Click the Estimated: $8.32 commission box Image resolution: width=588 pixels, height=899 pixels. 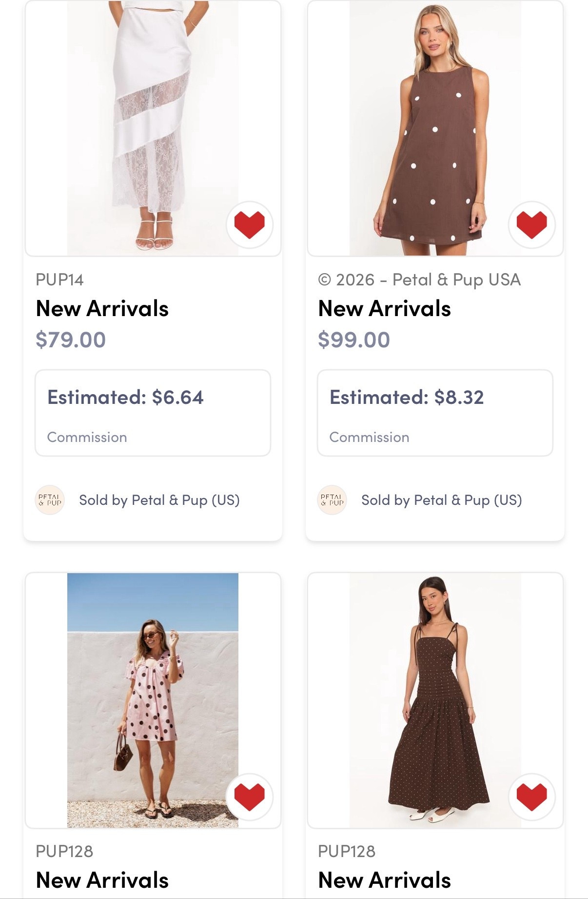pos(435,413)
